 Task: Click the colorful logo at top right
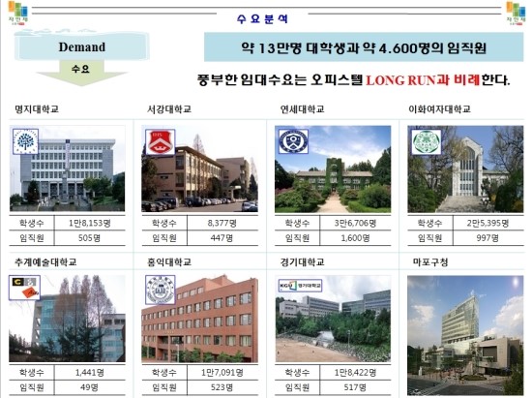[516, 13]
